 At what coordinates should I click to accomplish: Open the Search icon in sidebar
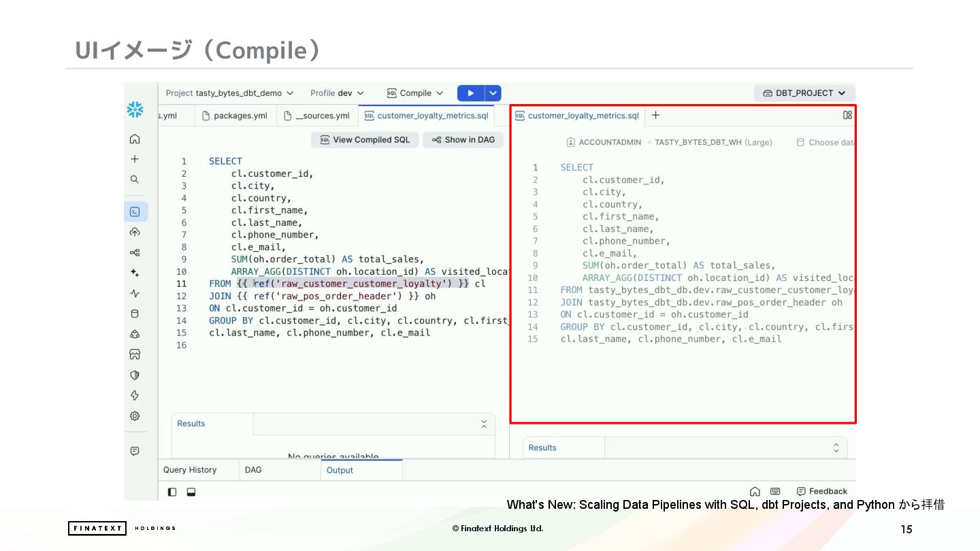point(135,180)
